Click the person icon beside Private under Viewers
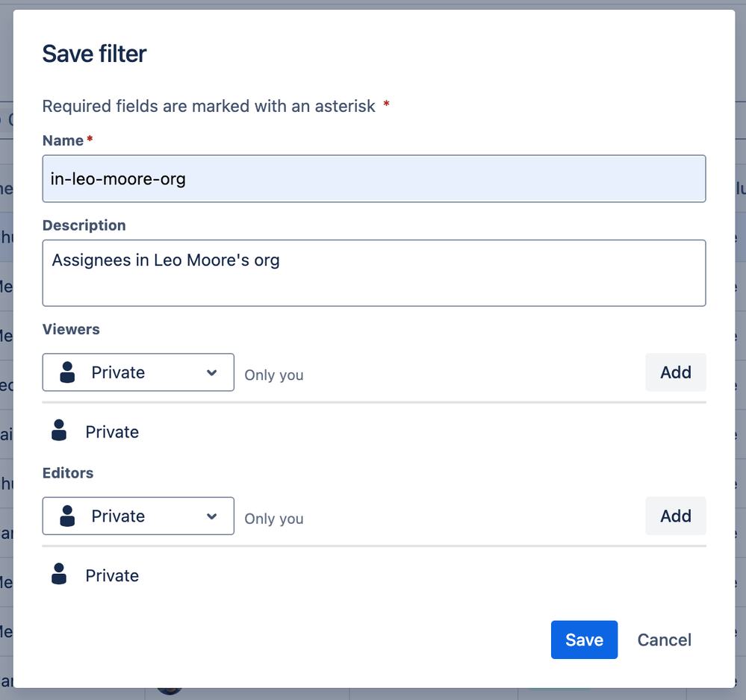Screen dimensions: 746x700 tap(59, 431)
